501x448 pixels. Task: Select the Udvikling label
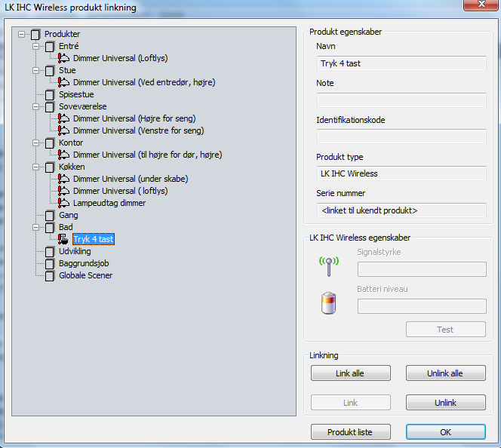click(x=75, y=251)
